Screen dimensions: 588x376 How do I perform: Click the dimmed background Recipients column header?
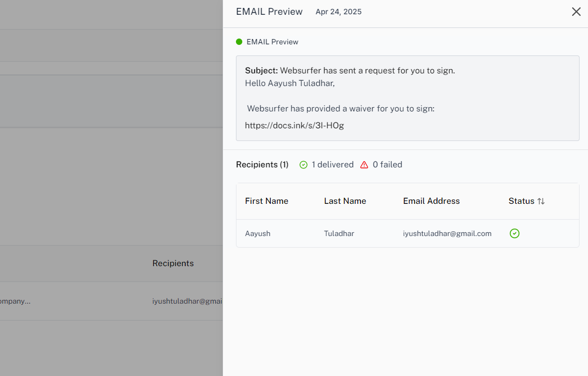(x=173, y=264)
